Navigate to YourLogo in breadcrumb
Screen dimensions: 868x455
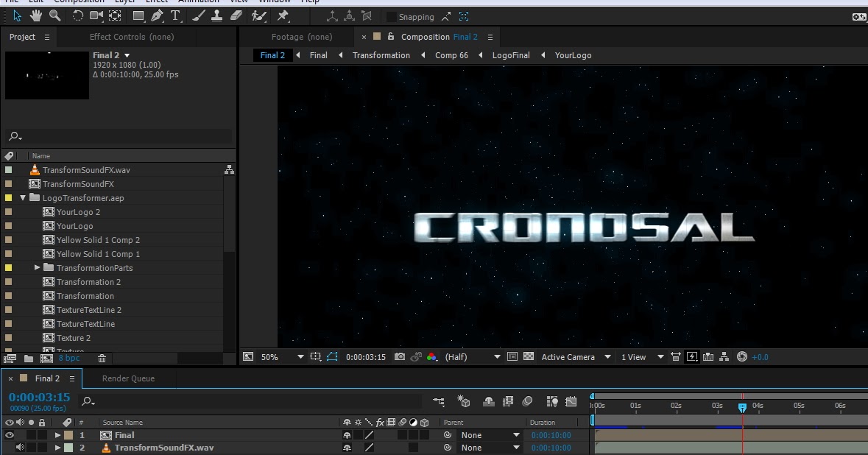pos(573,55)
